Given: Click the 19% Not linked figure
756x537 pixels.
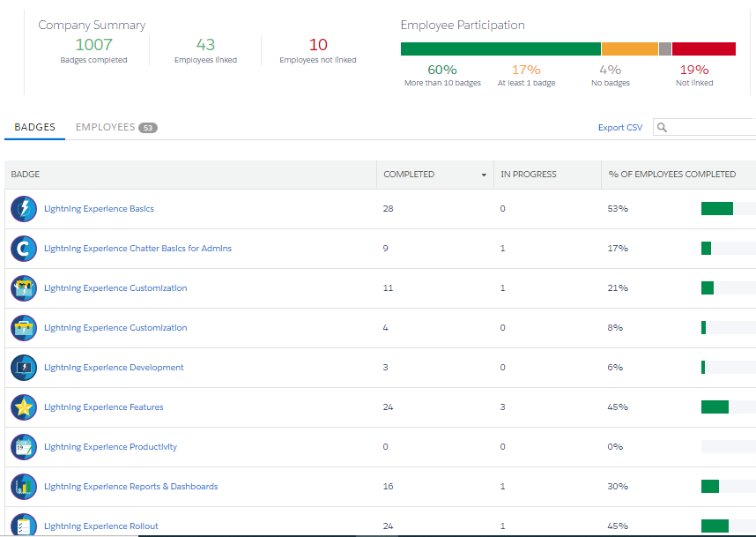Looking at the screenshot, I should click(x=694, y=70).
